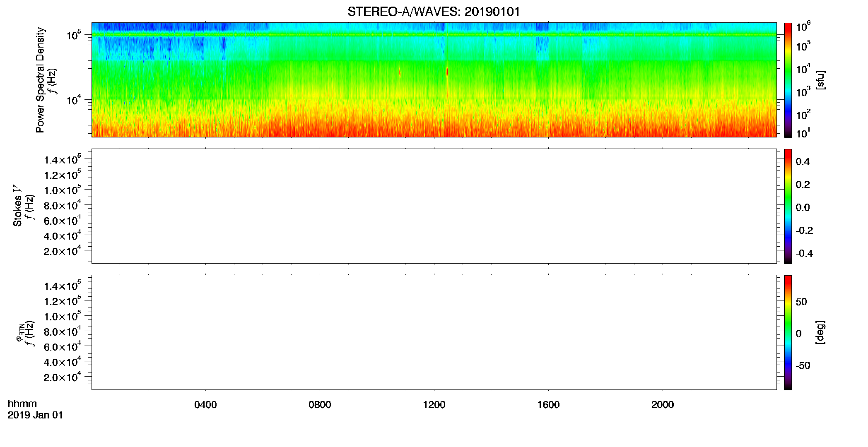Click the 1600 time tick label
Screen dimensions: 868x447
548,405
